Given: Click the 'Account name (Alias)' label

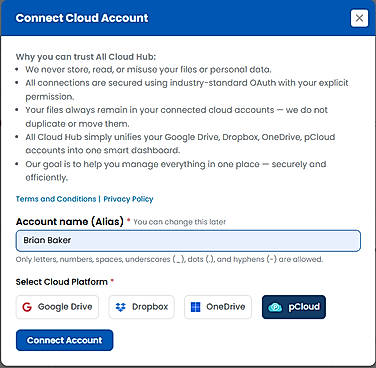Looking at the screenshot, I should (70, 222).
